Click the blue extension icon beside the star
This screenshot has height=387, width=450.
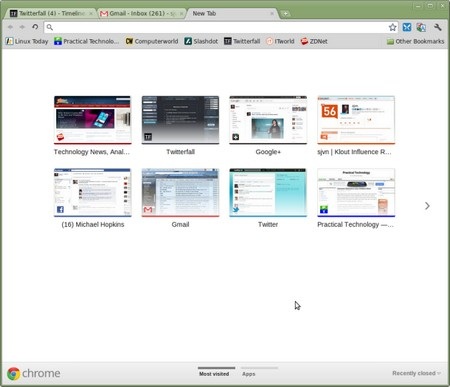click(x=407, y=27)
